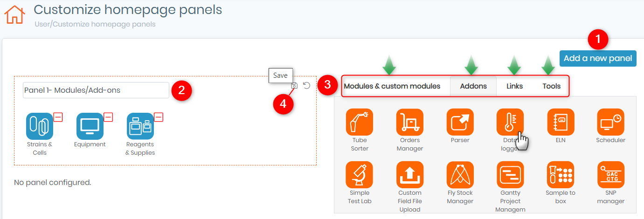Pick the Simple Test Lab icon
This screenshot has width=644, height=219.
359,175
